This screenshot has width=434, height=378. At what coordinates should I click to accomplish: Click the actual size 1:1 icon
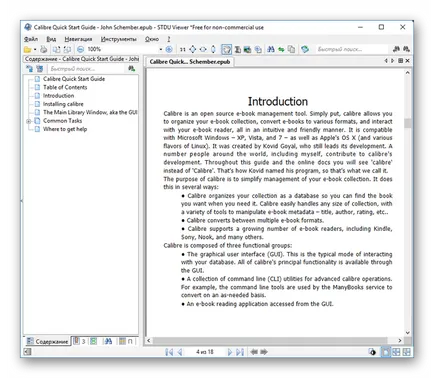pos(183,50)
